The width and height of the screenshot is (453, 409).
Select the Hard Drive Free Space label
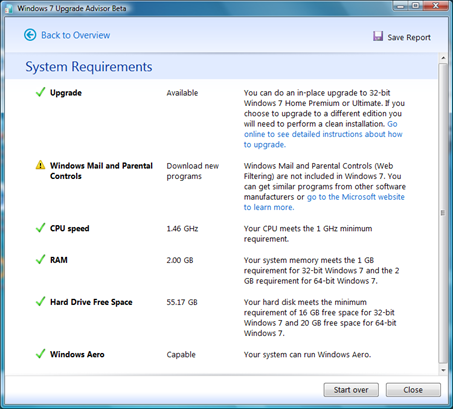click(x=91, y=302)
